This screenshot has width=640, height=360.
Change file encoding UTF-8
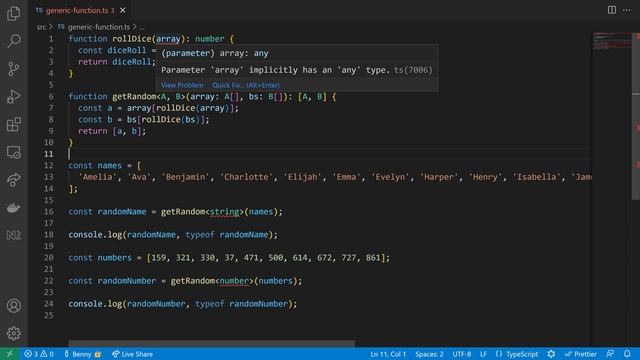[462, 354]
